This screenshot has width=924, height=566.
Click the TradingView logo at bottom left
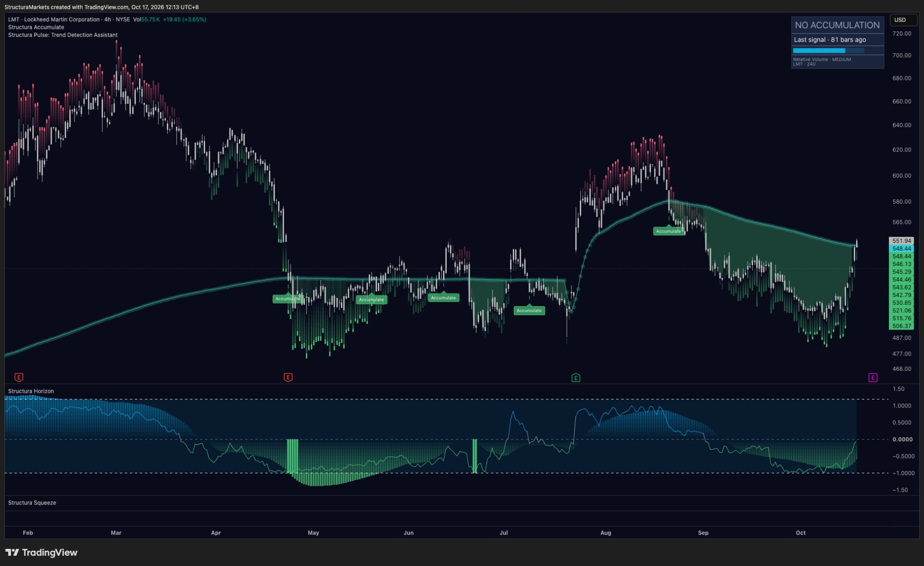(x=41, y=553)
